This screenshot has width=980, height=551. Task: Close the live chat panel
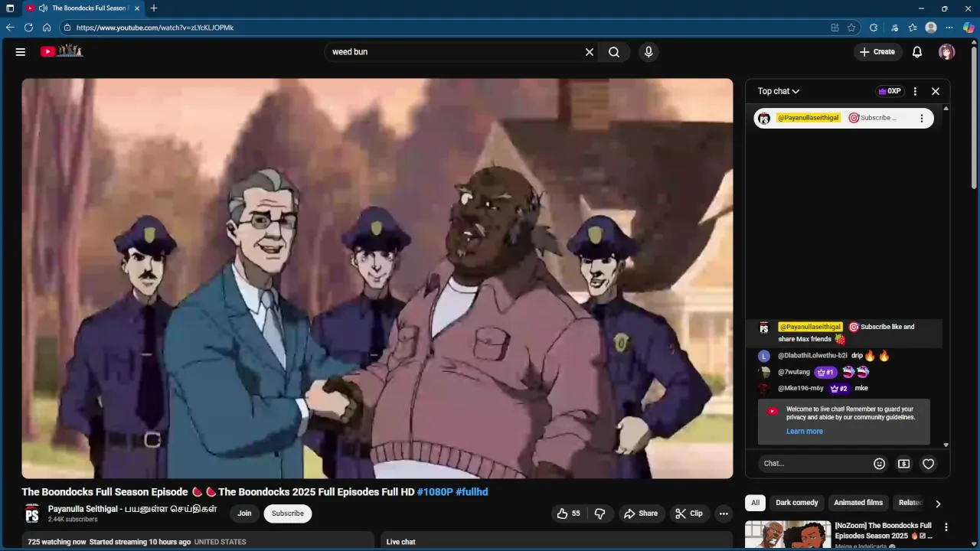(936, 91)
